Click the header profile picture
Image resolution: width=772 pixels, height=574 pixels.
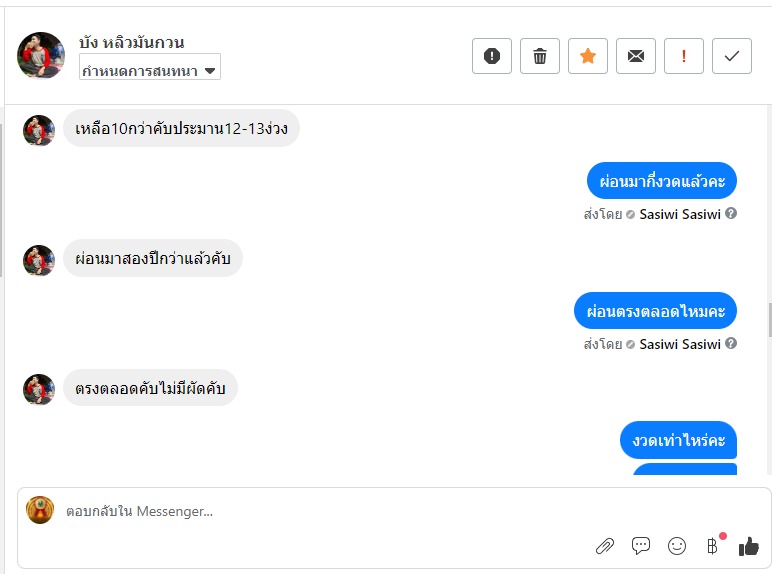[x=41, y=55]
